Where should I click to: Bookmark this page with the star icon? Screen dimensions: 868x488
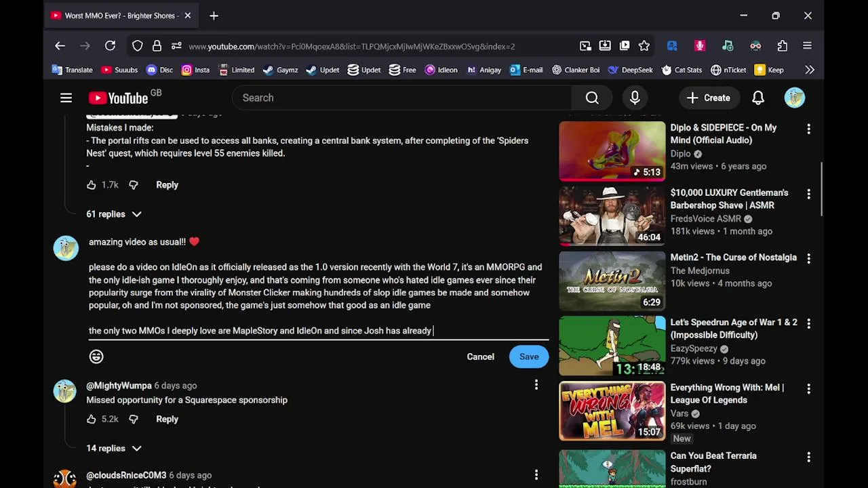point(644,46)
